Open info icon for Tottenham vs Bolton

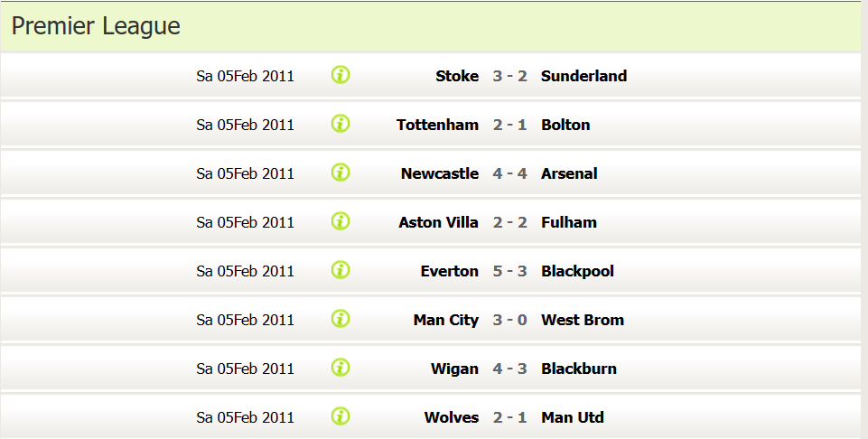click(x=341, y=124)
